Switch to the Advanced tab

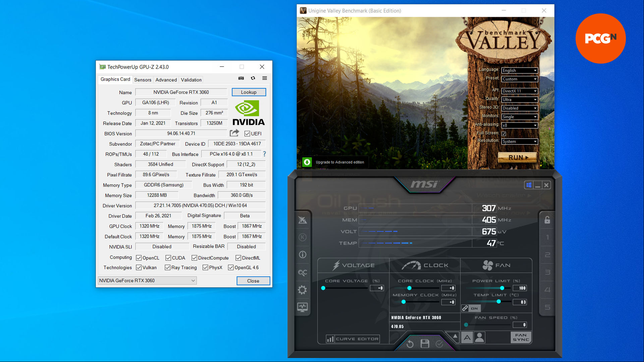pos(166,80)
